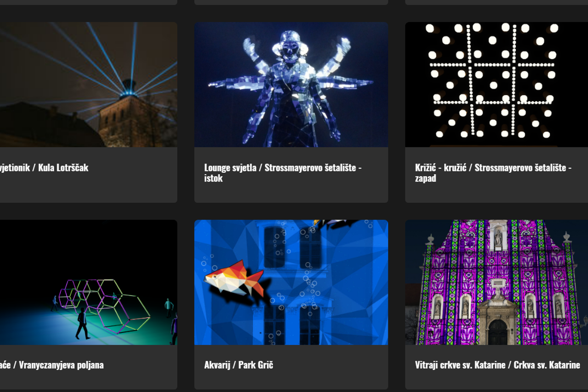The height and width of the screenshot is (392, 588).
Task: Click the blank caption area below the Akvarij title
Action: (x=291, y=380)
